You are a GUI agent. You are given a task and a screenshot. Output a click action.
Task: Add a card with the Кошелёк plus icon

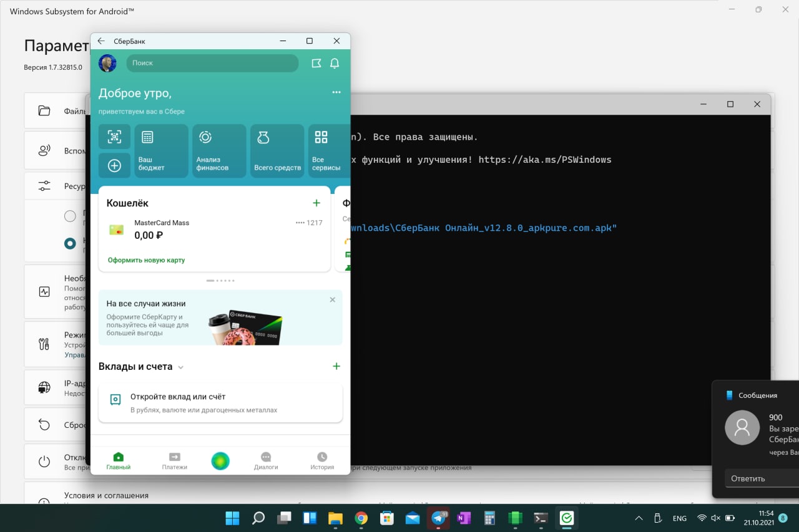[316, 203]
